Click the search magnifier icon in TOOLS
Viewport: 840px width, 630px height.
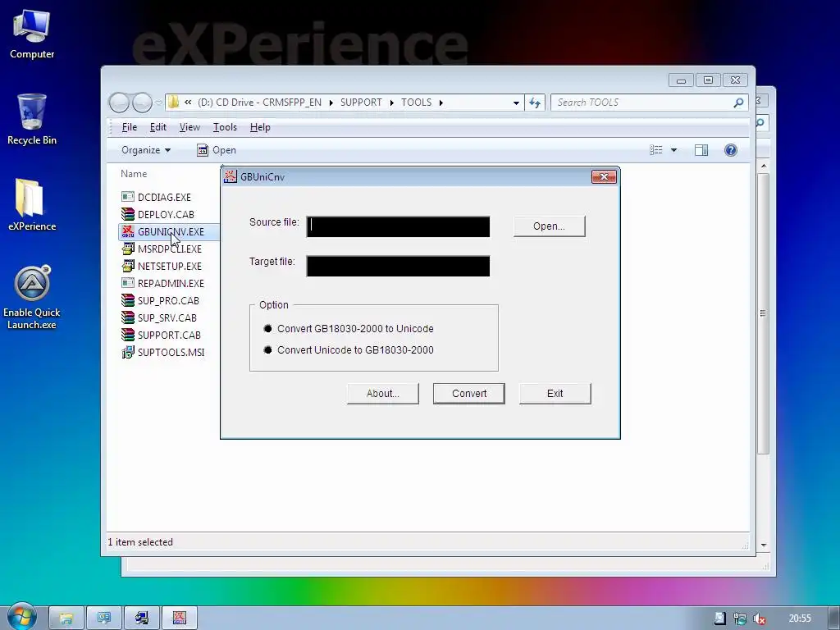point(738,103)
